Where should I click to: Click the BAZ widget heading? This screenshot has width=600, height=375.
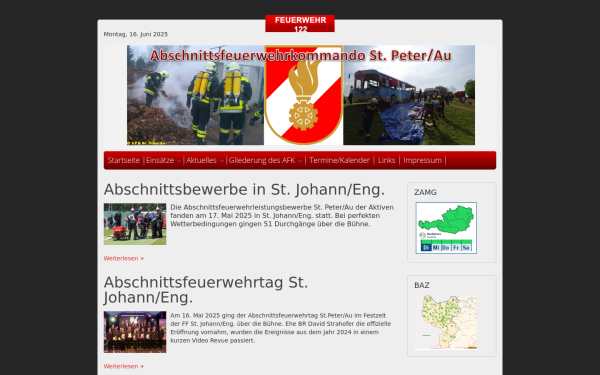pyautogui.click(x=422, y=285)
